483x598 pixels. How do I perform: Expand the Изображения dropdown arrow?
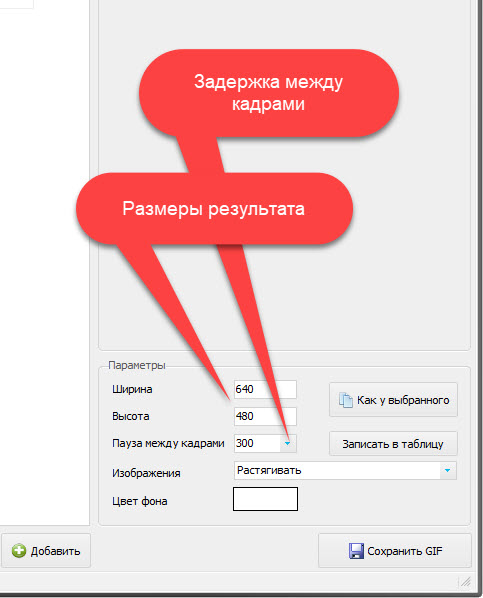coord(448,470)
